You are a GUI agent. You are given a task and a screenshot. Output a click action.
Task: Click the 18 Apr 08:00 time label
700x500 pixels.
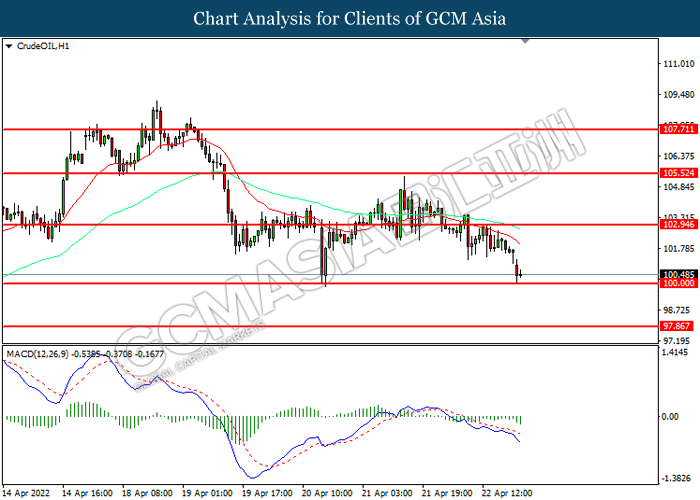[x=147, y=493]
